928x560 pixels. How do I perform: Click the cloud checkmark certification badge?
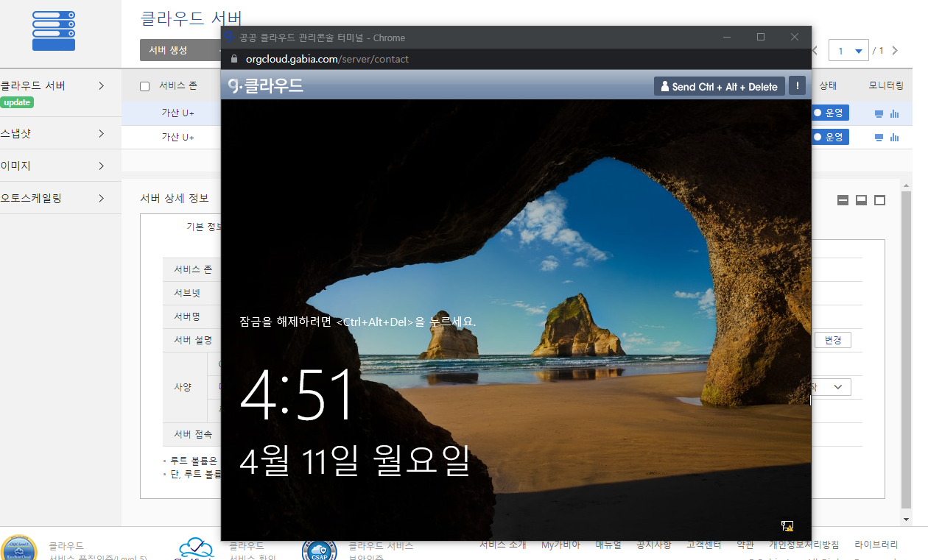(195, 549)
